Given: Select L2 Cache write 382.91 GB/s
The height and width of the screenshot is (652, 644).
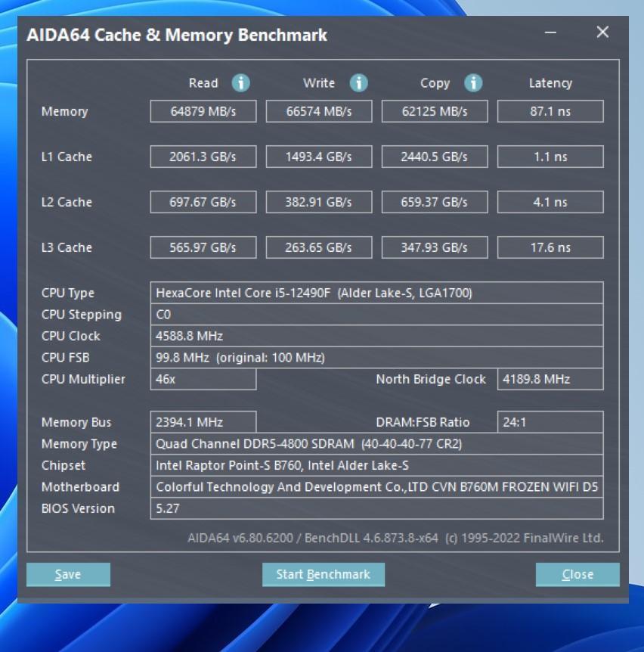Looking at the screenshot, I should click(319, 202).
